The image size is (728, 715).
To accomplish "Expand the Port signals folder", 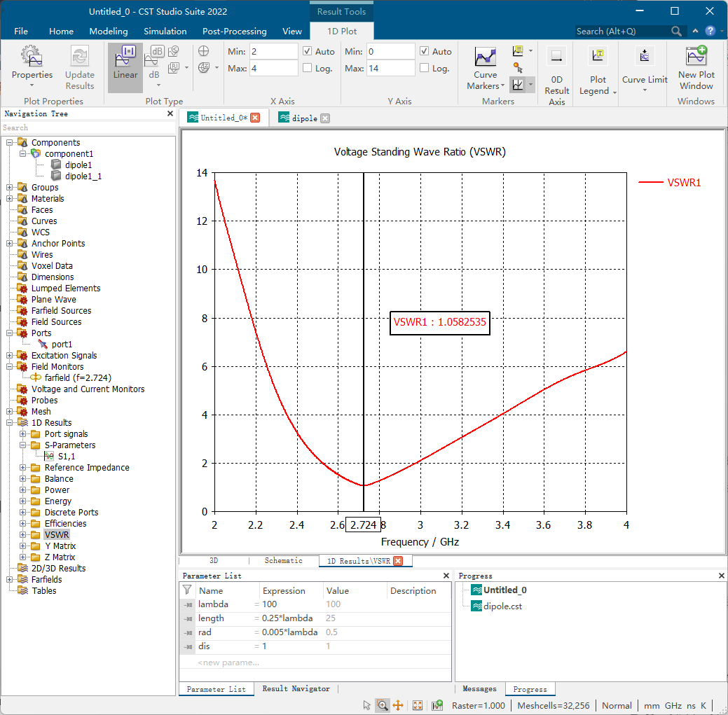I will (x=22, y=433).
